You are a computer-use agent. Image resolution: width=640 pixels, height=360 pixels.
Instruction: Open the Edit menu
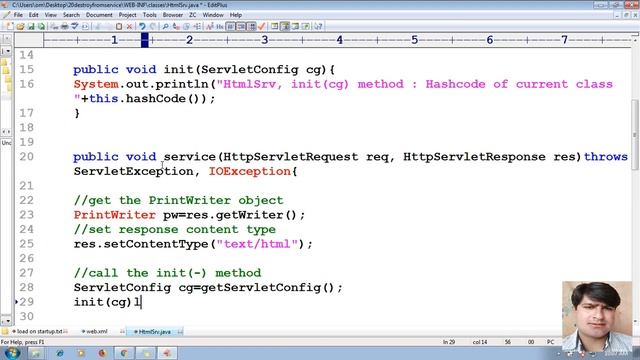(33, 15)
